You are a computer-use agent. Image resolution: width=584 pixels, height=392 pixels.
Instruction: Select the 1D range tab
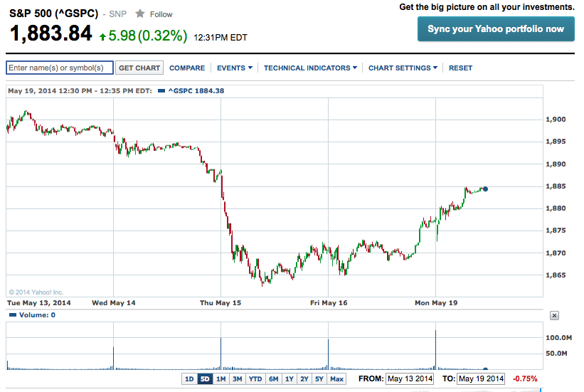pos(189,379)
